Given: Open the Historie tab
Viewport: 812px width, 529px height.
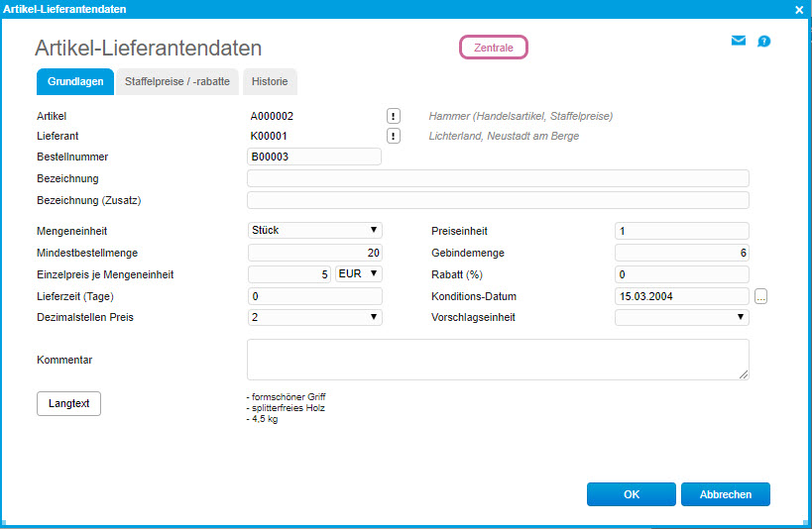Looking at the screenshot, I should tap(270, 81).
